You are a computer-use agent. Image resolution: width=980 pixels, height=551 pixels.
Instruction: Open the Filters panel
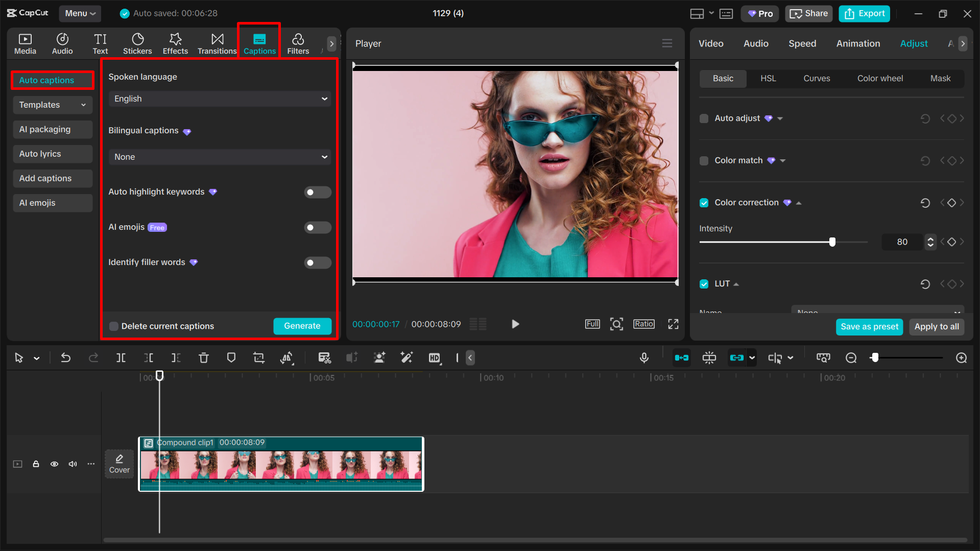click(x=298, y=43)
